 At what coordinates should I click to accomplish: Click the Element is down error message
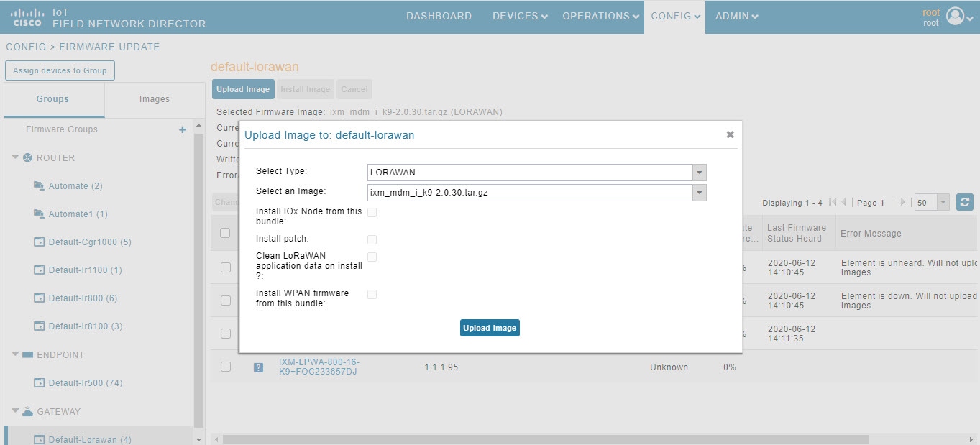tap(909, 301)
